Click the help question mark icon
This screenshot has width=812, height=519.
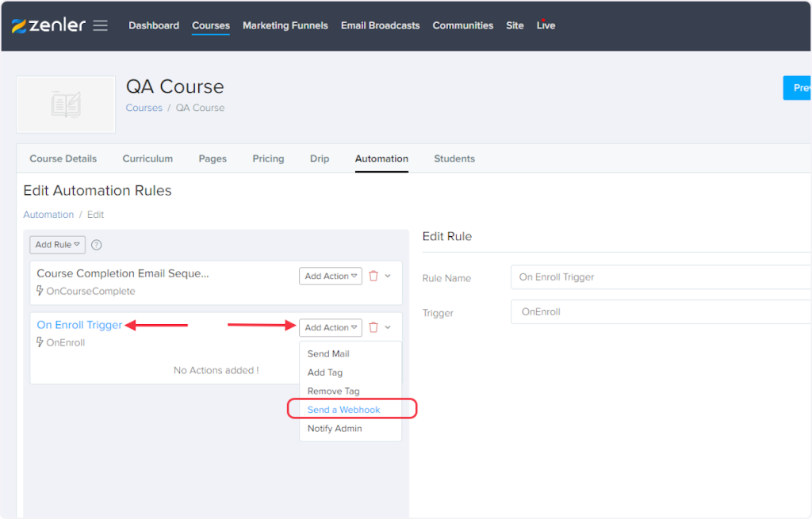point(97,245)
